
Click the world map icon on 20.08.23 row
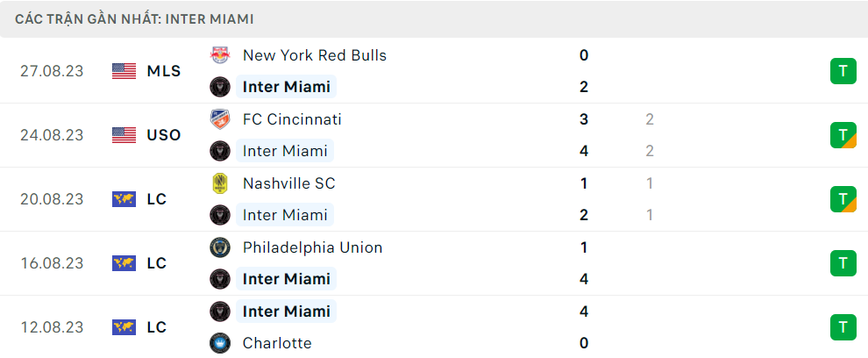(124, 199)
